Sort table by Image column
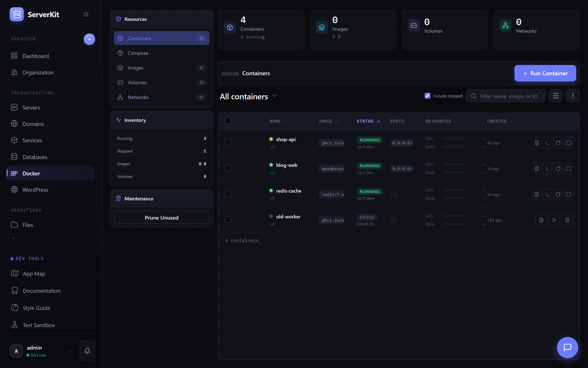This screenshot has width=588, height=368. pyautogui.click(x=329, y=121)
